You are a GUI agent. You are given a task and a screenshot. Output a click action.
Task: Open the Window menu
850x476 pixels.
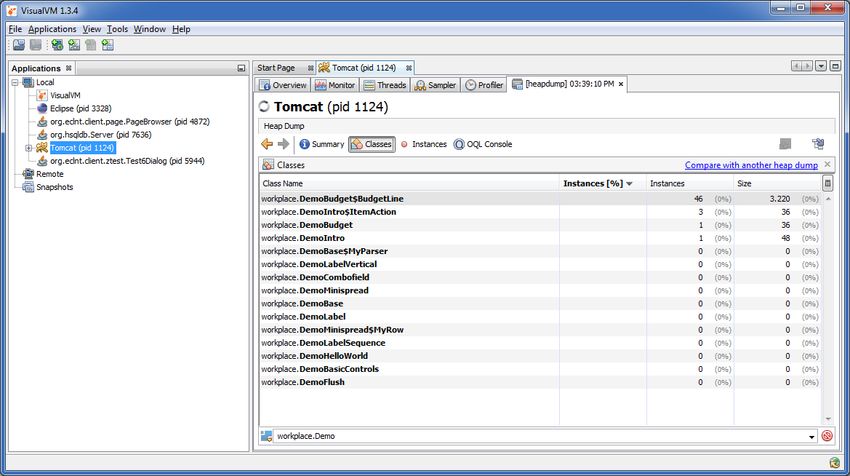150,29
